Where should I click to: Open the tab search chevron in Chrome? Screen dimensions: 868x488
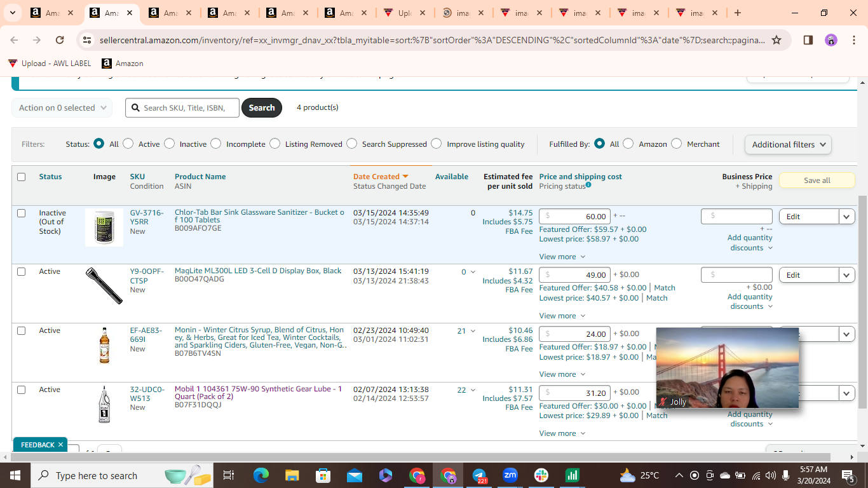coord(14,13)
